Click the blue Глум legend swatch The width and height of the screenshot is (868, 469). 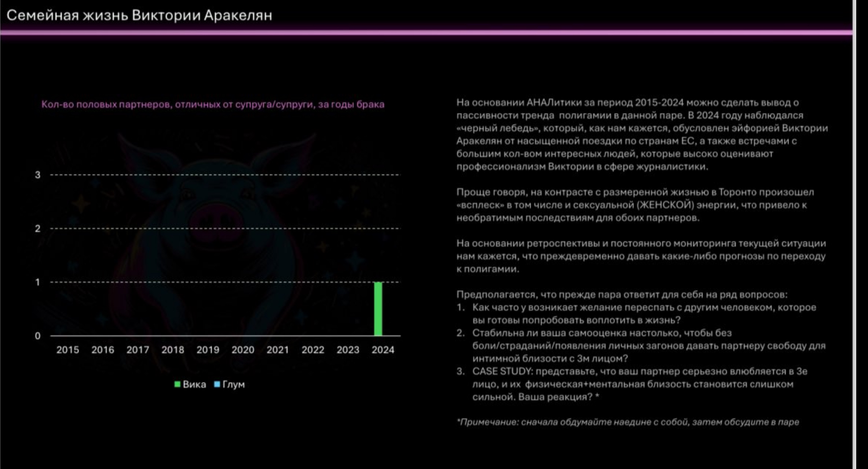(217, 384)
